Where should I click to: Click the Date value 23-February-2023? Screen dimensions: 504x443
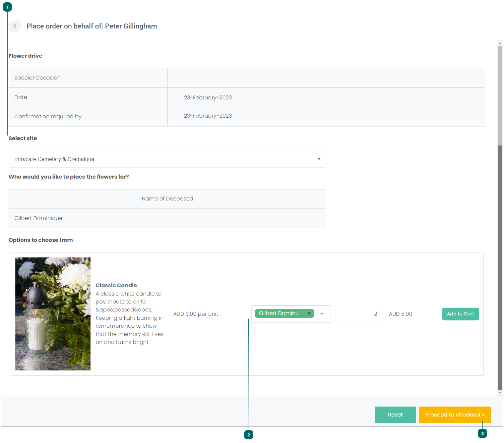(208, 98)
